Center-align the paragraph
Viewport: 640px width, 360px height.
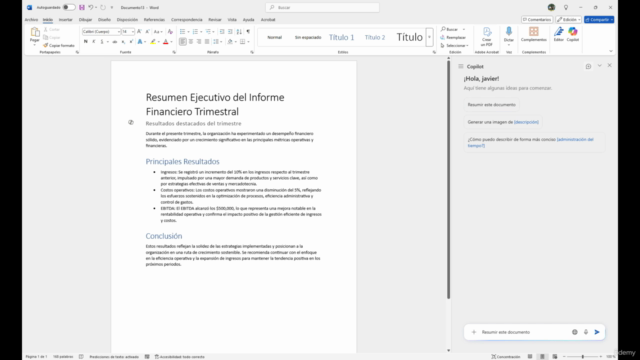click(x=191, y=42)
